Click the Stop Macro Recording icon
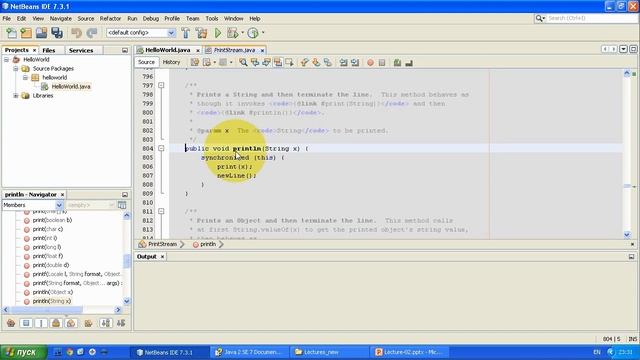 pyautogui.click(x=382, y=62)
